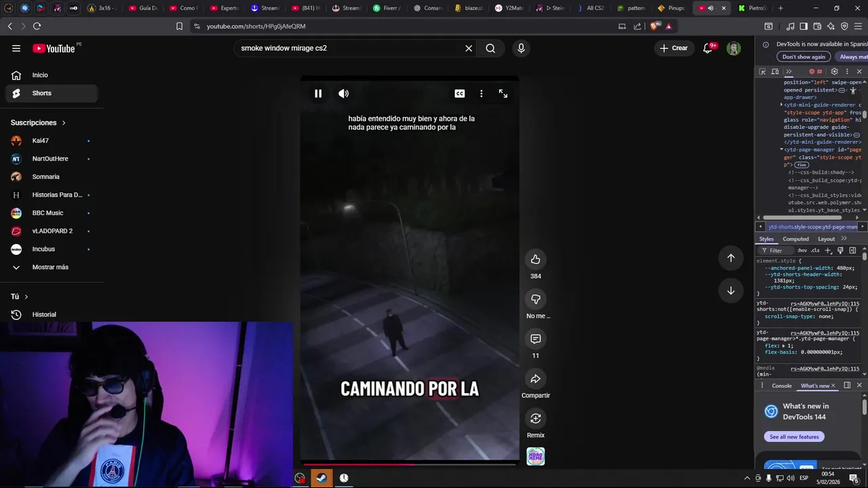
Task: Collapse ytd-page-manager DOM node
Action: 781,149
